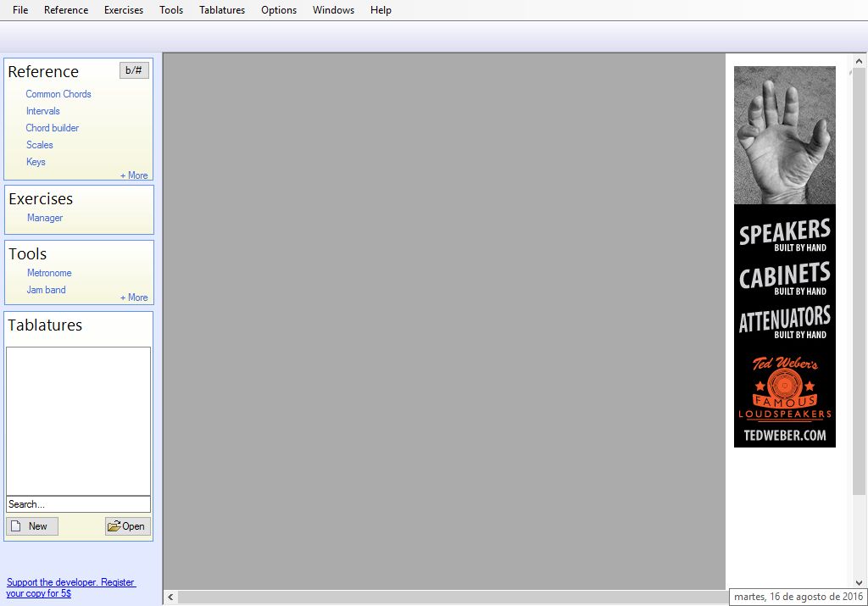
Task: Open the Jam band tool
Action: pyautogui.click(x=46, y=290)
